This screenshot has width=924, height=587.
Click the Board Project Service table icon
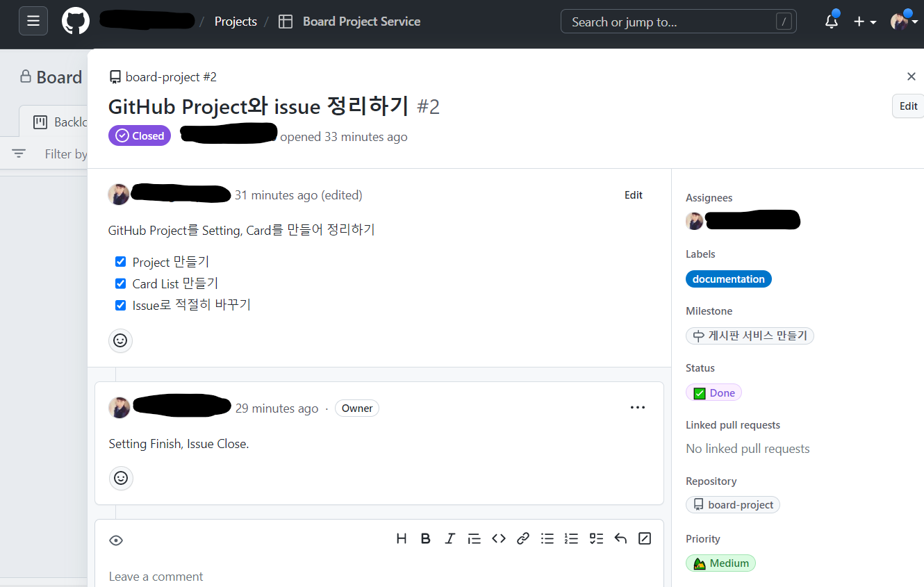(x=286, y=22)
